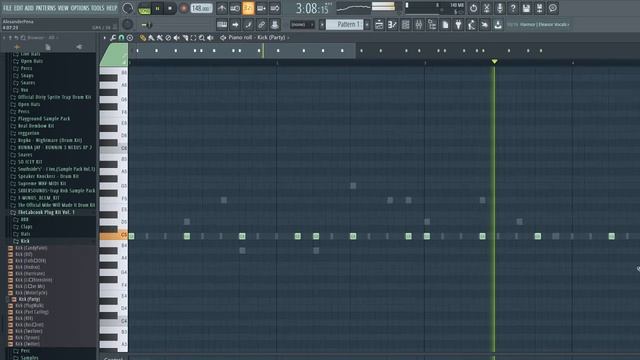Toggle auto-scrolling arrow icon
This screenshot has height=360, width=640.
click(x=235, y=25)
